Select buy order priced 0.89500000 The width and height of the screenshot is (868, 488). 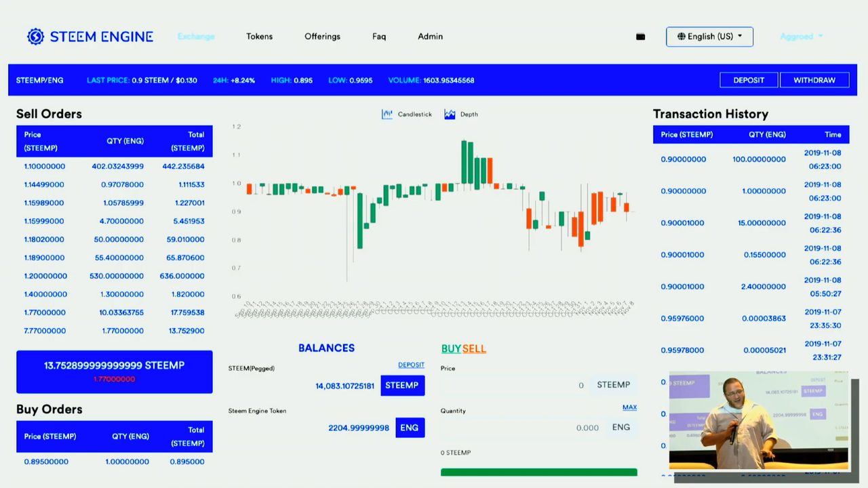[x=114, y=462]
